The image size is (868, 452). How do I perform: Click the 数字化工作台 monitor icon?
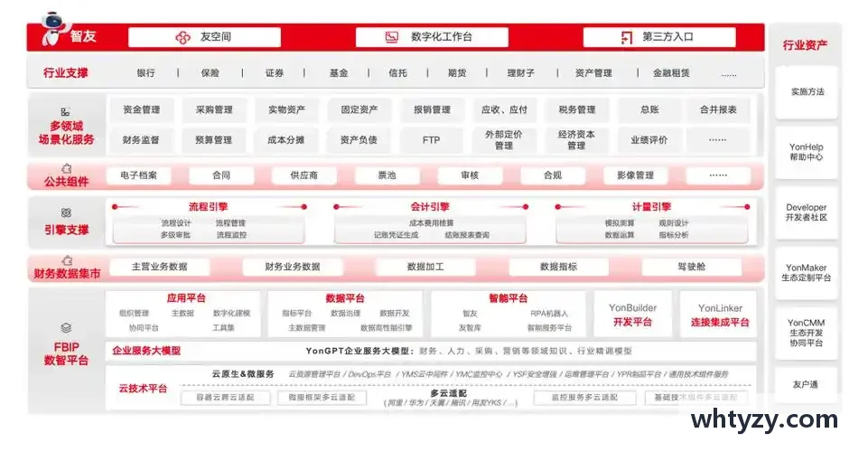tap(392, 37)
